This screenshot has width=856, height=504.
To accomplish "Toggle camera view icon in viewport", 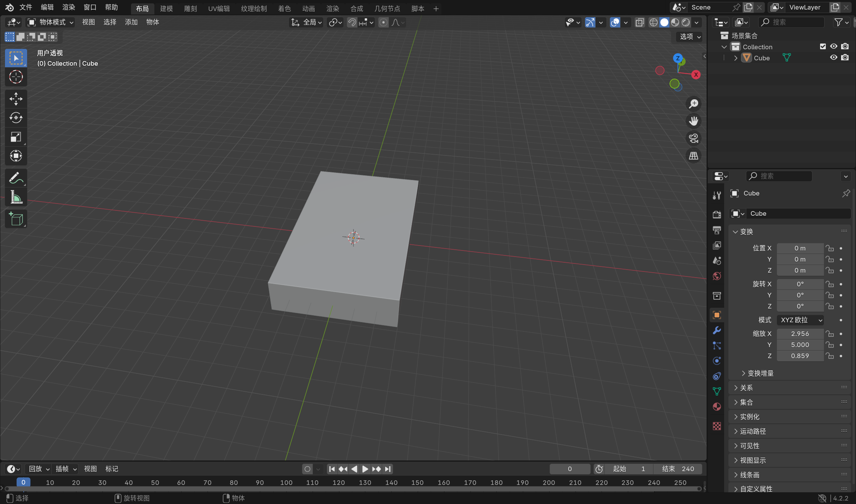I will [693, 138].
